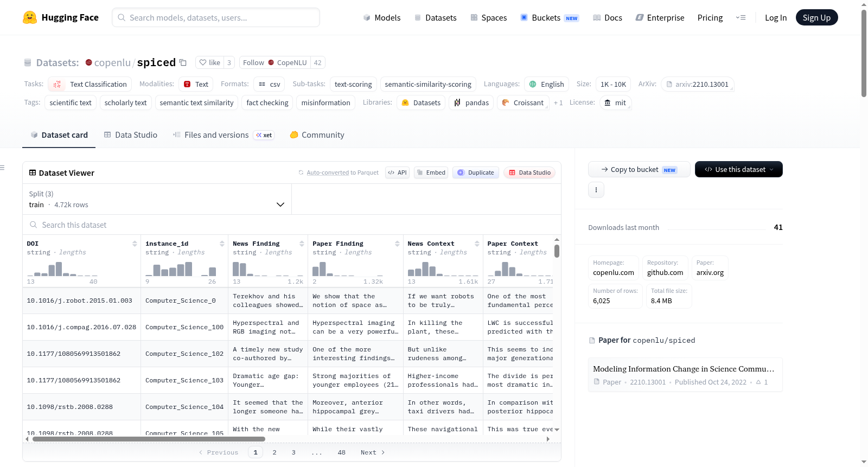The width and height of the screenshot is (868, 467).
Task: Open the Community tab
Action: 317,135
